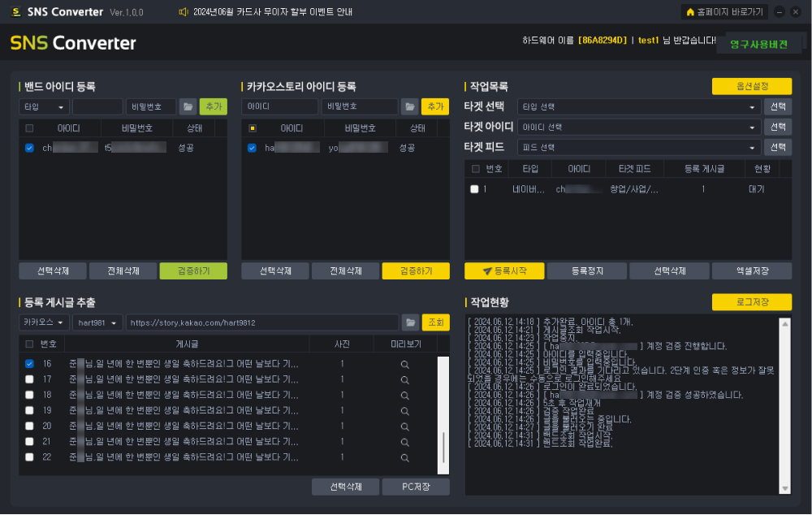
Task: Open 옵션설정 options button
Action: 752,86
